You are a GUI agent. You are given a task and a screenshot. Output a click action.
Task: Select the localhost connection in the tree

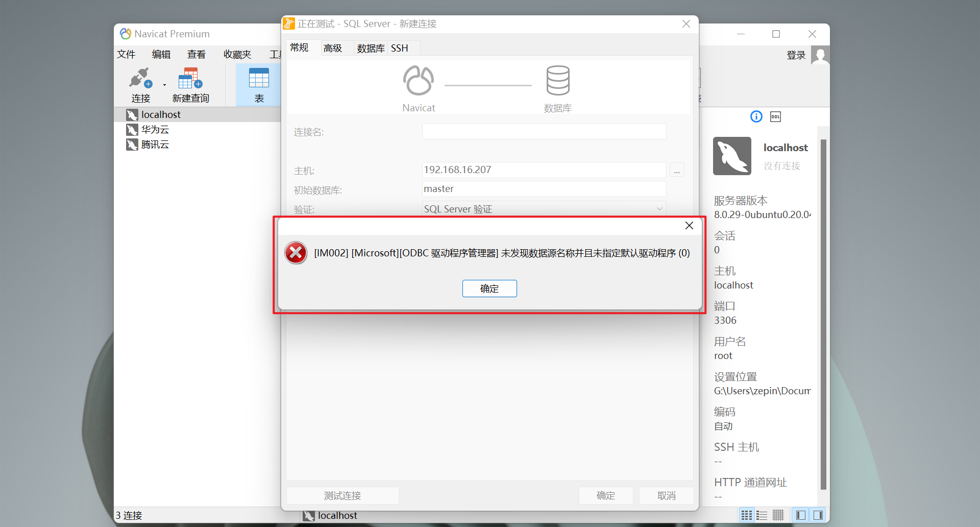click(x=198, y=114)
